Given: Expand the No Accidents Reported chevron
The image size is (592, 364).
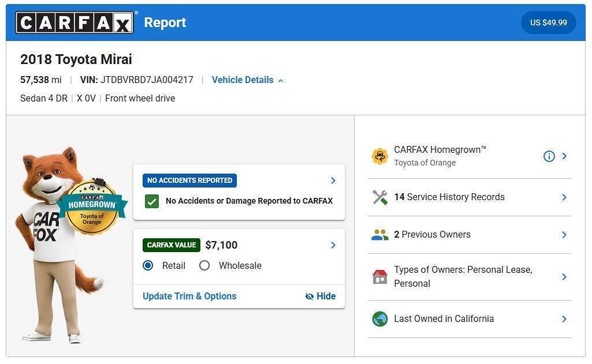Looking at the screenshot, I should point(333,181).
